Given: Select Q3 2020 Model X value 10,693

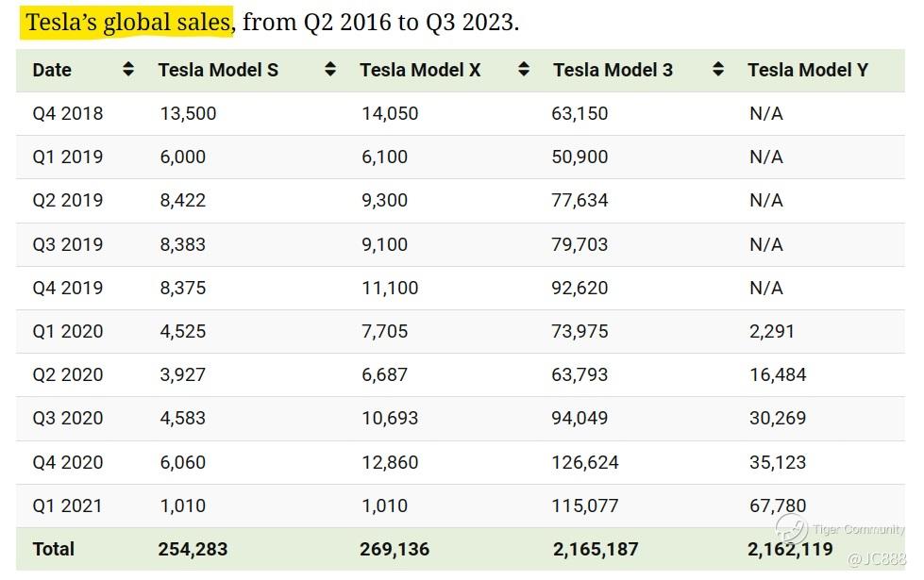Looking at the screenshot, I should (390, 418).
